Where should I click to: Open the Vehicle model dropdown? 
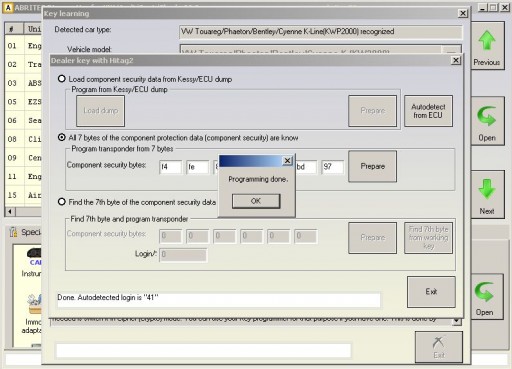(451, 50)
